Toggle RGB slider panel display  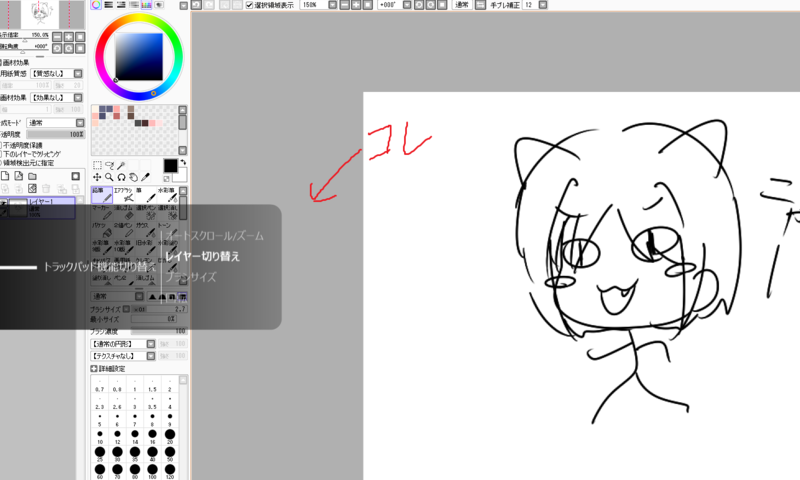[109, 5]
